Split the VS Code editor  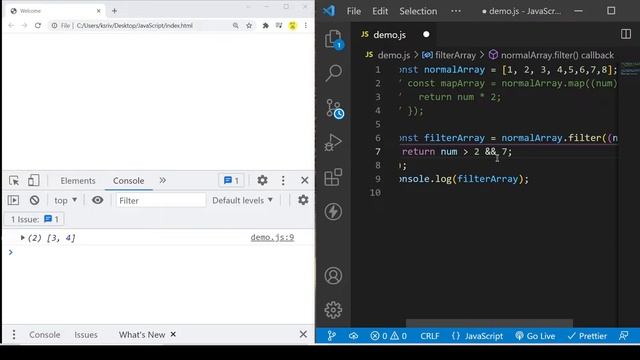(626, 34)
